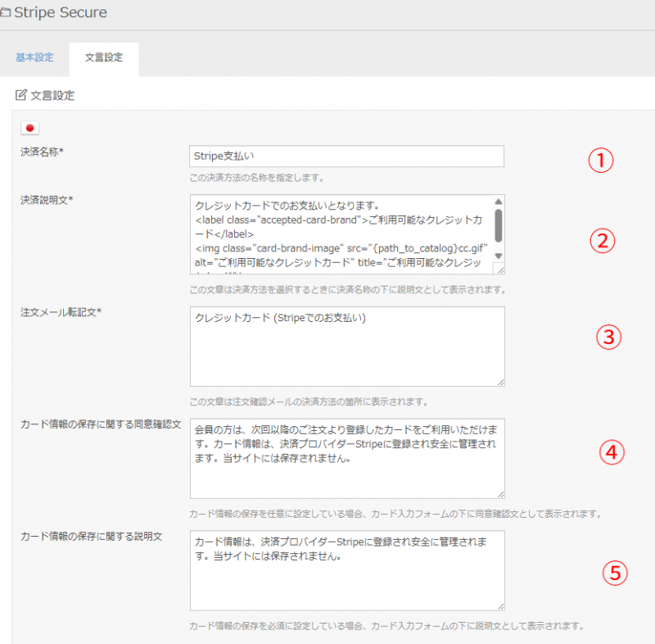This screenshot has width=655, height=644.
Task: Switch to the 基本設定 tab
Action: click(x=34, y=57)
